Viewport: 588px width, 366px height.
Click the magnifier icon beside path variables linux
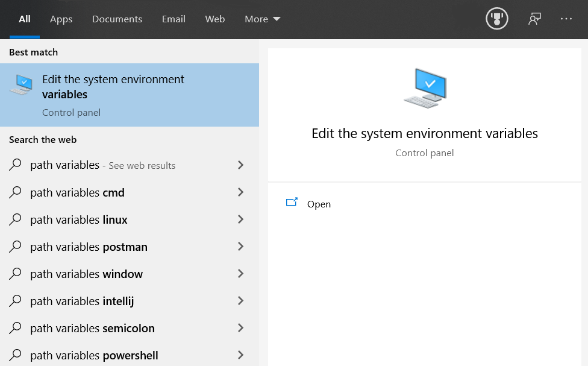16,219
